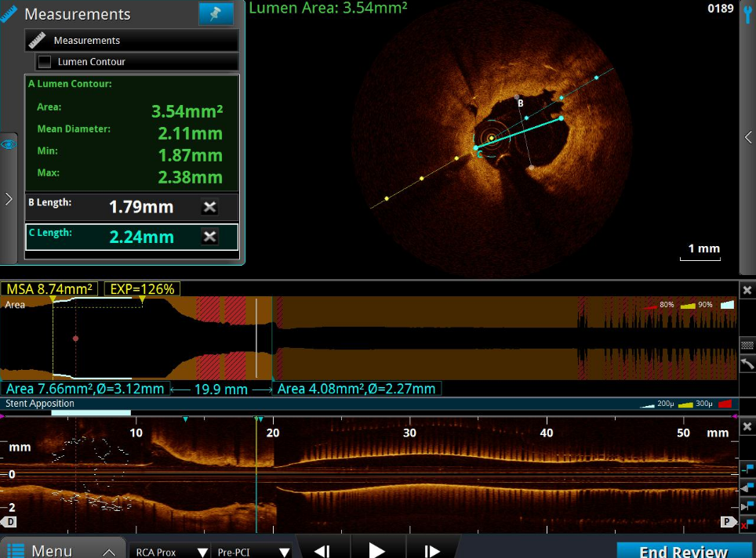The image size is (756, 558).
Task: Close the lumen area profile view
Action: pyautogui.click(x=747, y=290)
